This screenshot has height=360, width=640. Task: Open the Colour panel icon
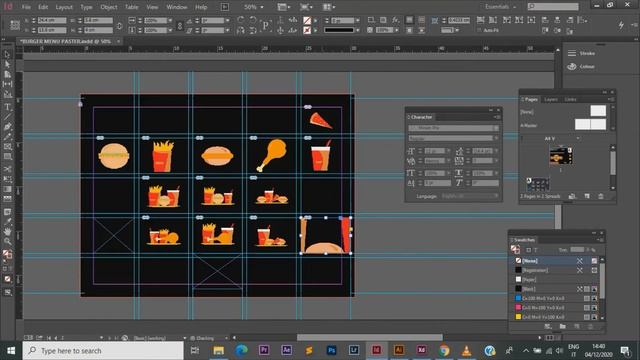(572, 67)
